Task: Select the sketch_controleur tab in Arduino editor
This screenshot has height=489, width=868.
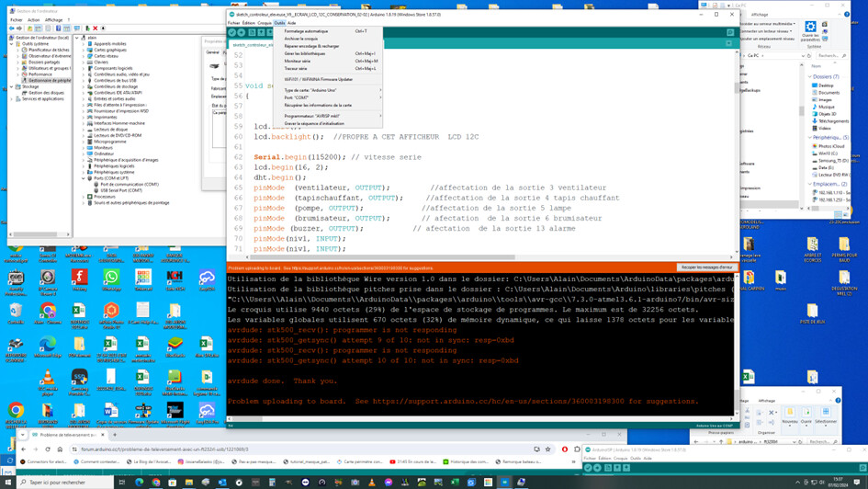Action: [x=252, y=44]
